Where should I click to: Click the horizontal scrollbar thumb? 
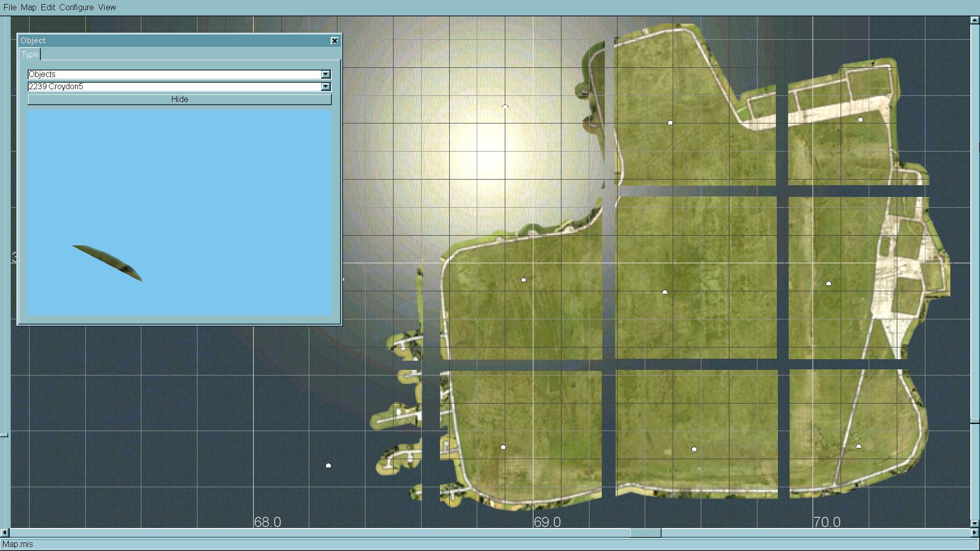[x=645, y=533]
